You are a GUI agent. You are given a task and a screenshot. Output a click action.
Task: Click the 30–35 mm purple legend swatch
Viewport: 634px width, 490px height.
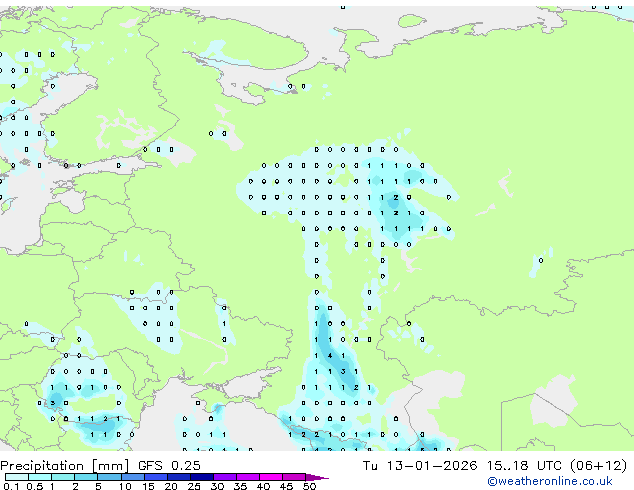pos(225,477)
